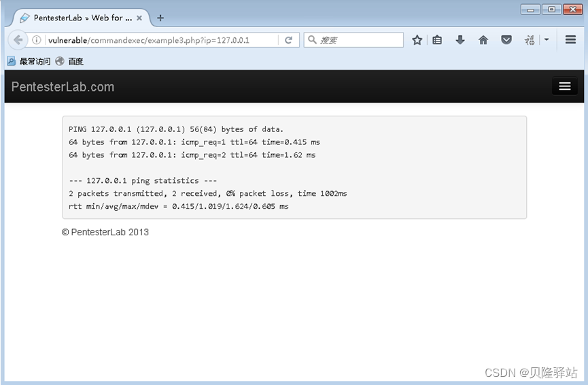Click the icmp_req=2 ping reply line
Image resolution: width=588 pixels, height=385 pixels.
coord(192,155)
